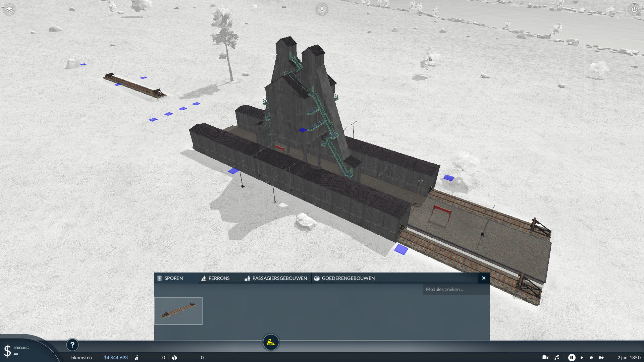Open the account dollar sign icon
Viewport: 644px width, 362px height.
coord(7,351)
